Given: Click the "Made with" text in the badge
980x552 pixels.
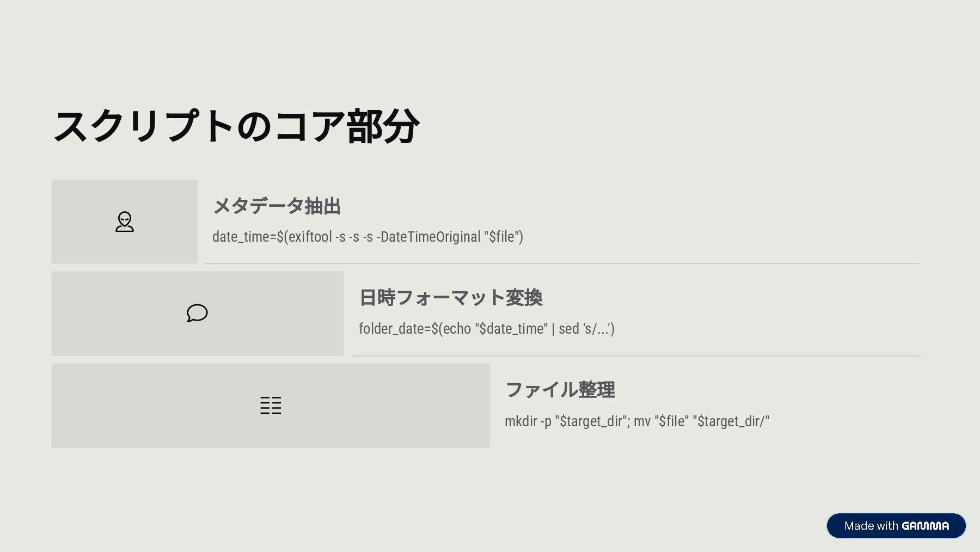Looking at the screenshot, I should click(x=871, y=526).
